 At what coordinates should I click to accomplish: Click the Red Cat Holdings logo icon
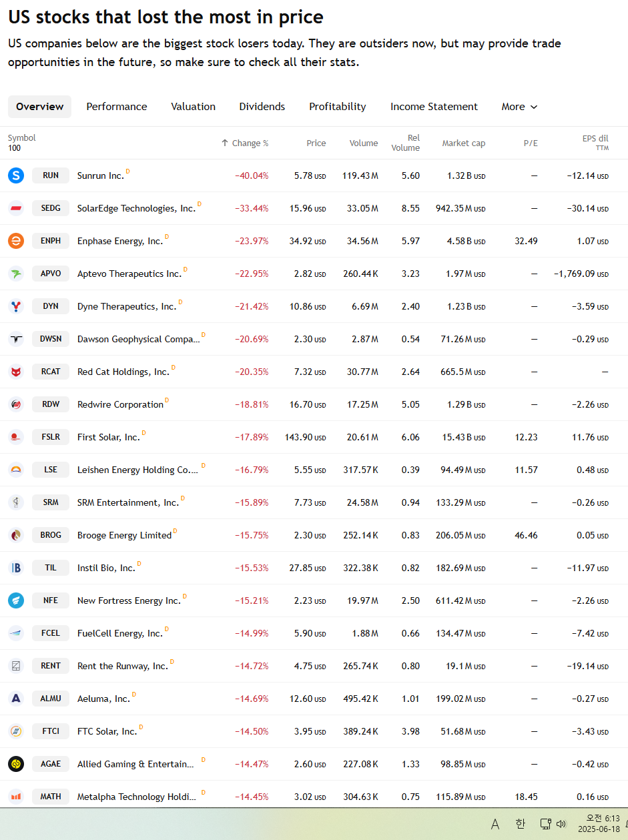point(16,372)
